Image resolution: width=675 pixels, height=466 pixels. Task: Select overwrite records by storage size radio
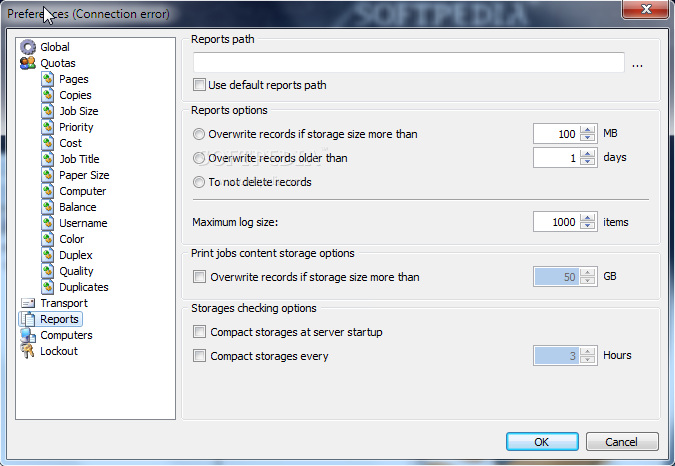[198, 134]
